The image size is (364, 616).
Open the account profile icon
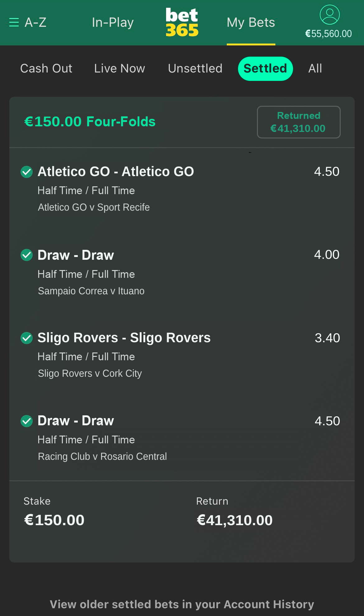pos(329,15)
